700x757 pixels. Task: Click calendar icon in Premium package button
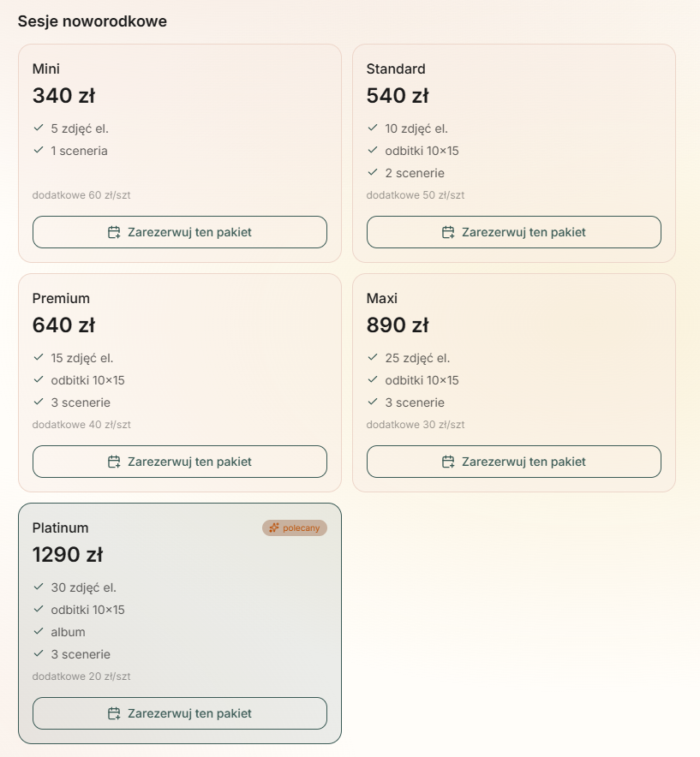pos(114,462)
